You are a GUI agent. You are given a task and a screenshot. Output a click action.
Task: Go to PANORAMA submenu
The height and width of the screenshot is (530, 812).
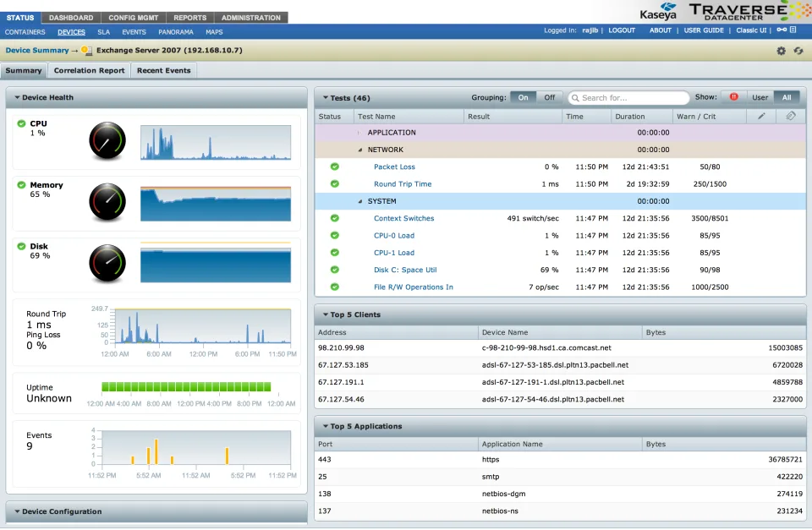click(176, 32)
